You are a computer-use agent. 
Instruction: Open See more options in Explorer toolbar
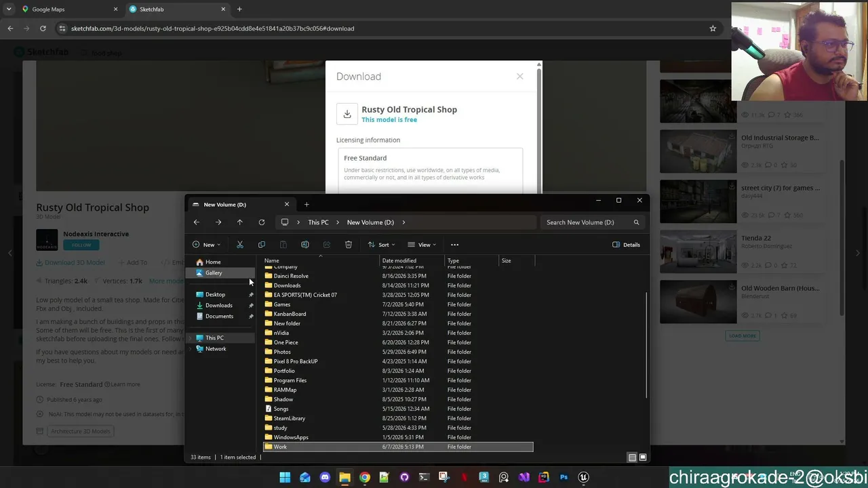[x=455, y=245]
